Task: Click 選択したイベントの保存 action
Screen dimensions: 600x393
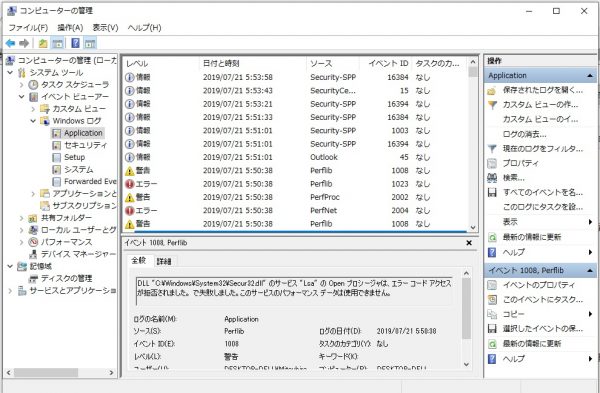Action: click(x=543, y=329)
